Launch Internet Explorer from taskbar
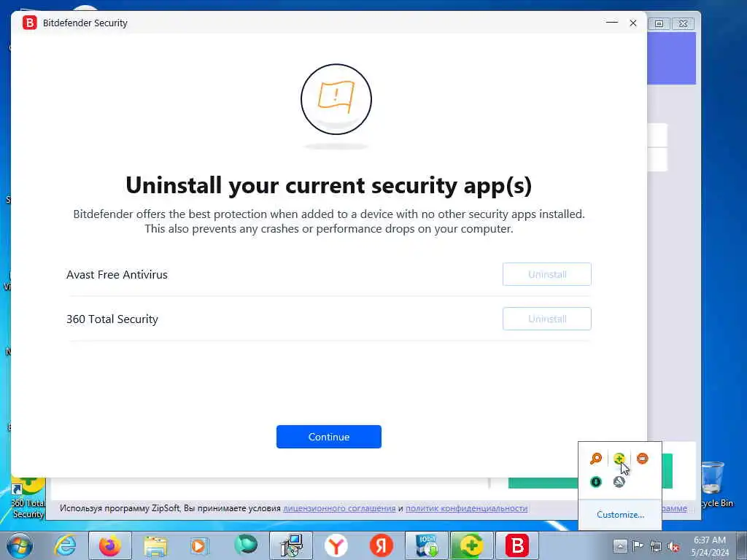This screenshot has height=560, width=747. (65, 545)
